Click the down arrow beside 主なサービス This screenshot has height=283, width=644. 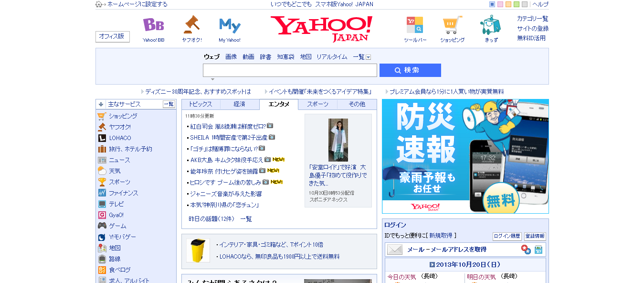[x=101, y=104]
